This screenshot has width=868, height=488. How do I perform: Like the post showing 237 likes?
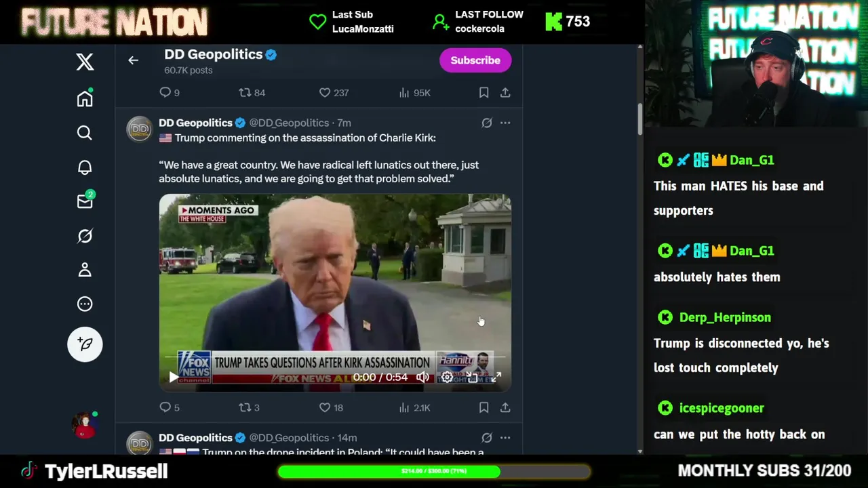[333, 92]
